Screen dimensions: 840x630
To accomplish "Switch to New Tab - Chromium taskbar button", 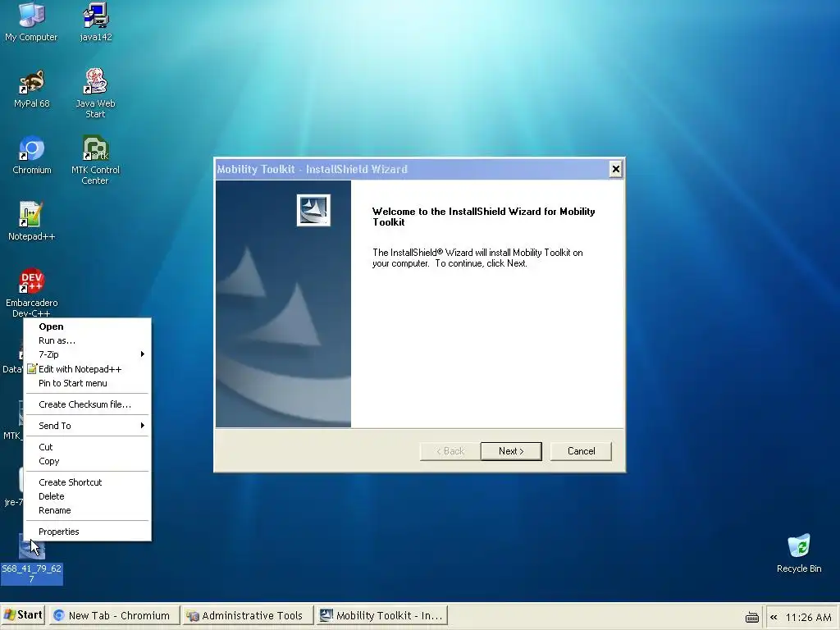I will pyautogui.click(x=113, y=615).
